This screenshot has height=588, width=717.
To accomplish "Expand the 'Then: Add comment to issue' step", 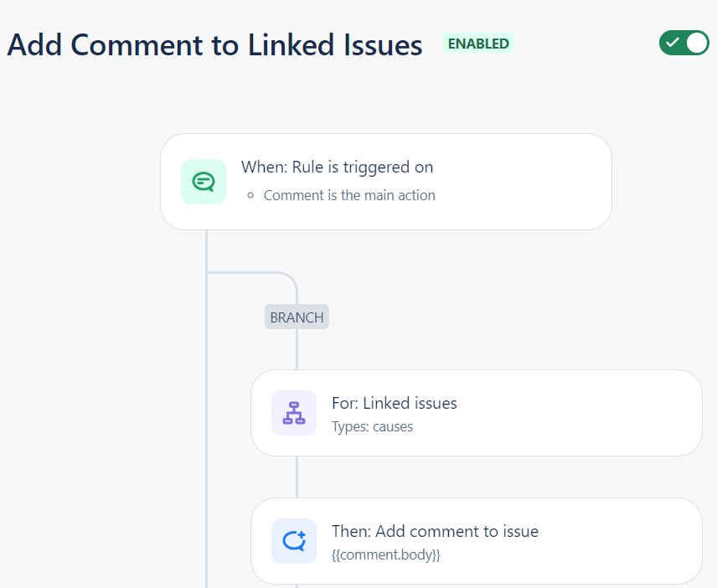I will point(477,540).
